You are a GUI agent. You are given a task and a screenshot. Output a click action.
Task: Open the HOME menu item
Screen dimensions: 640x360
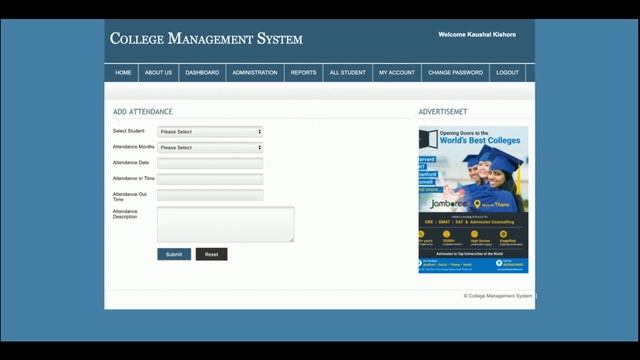coord(123,73)
